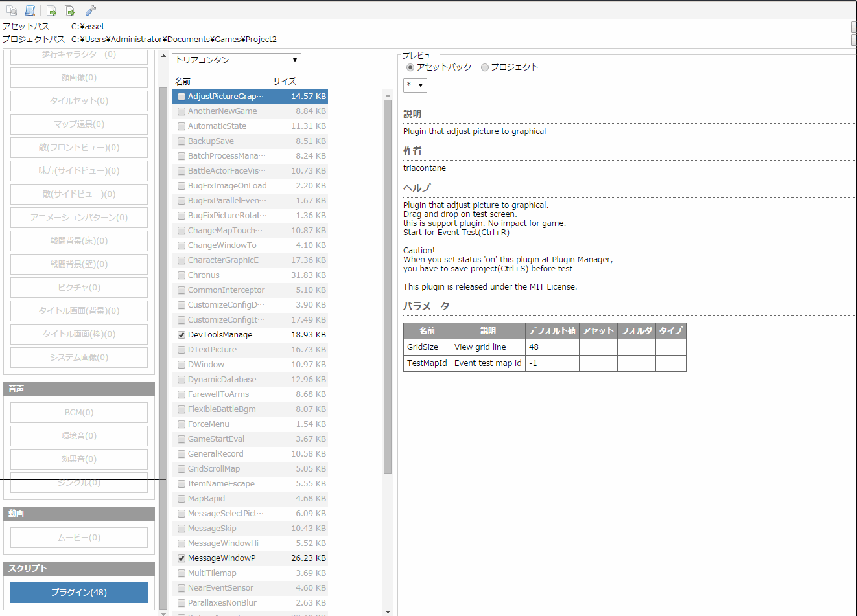Click the plugin list scroll-down arrow
The height and width of the screenshot is (616, 857).
pos(388,611)
